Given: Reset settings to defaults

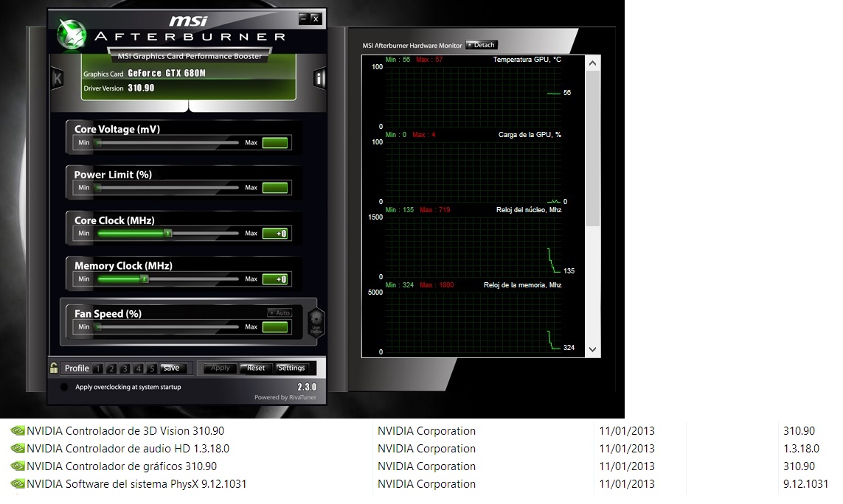Looking at the screenshot, I should click(x=255, y=368).
